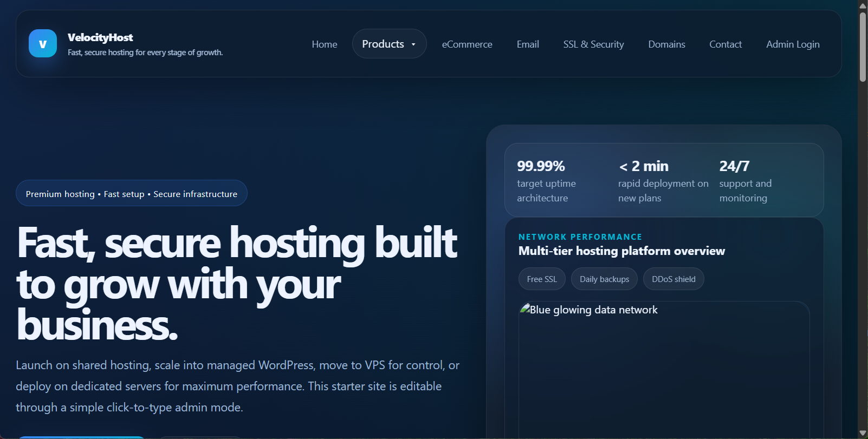
Task: Click the page scrollbar down arrow
Action: coord(863,433)
